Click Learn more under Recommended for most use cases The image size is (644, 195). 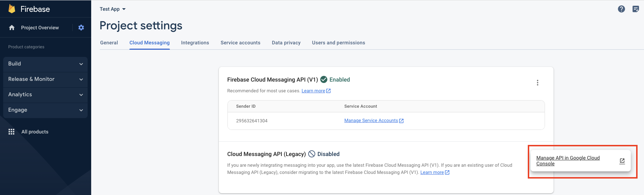point(313,91)
